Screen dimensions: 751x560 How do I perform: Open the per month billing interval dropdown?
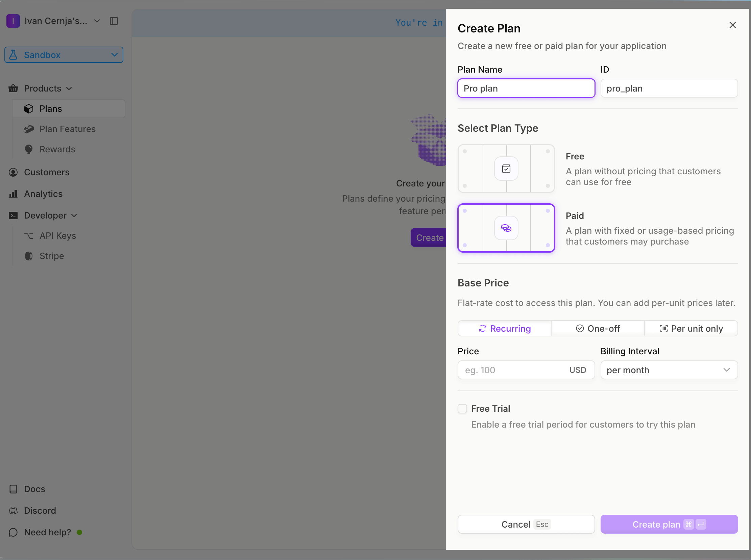[x=669, y=370]
